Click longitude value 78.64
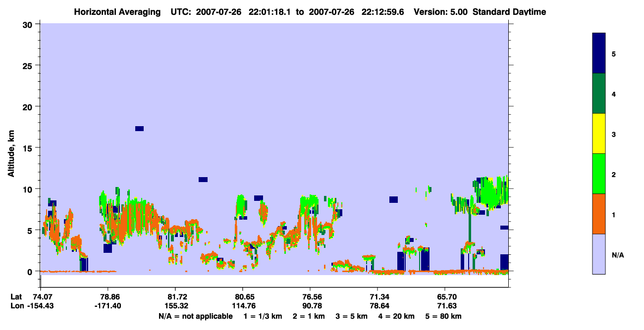Screen dimensions: 644x330 (x=377, y=306)
